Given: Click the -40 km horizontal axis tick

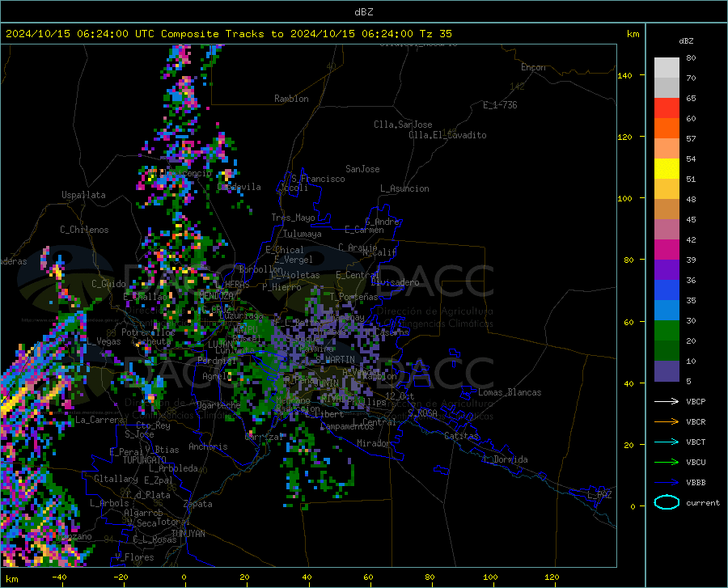Looking at the screenshot, I should (59, 577).
